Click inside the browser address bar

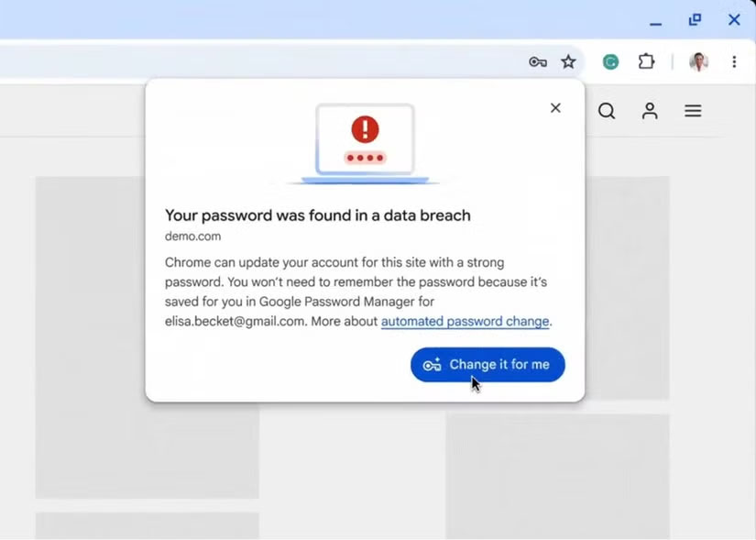(275, 61)
